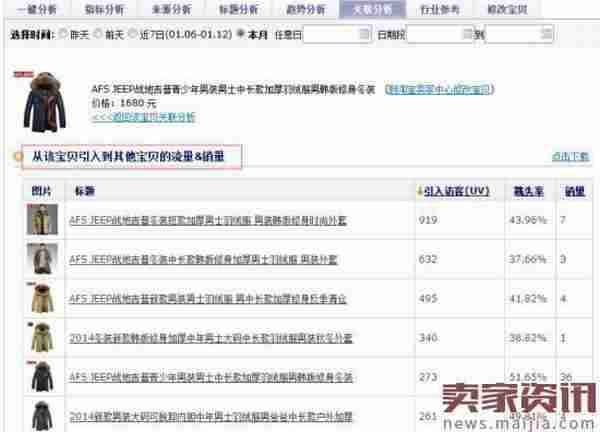600x432 pixels.
Task: Click the 340 visitor count cell
Action: [428, 337]
